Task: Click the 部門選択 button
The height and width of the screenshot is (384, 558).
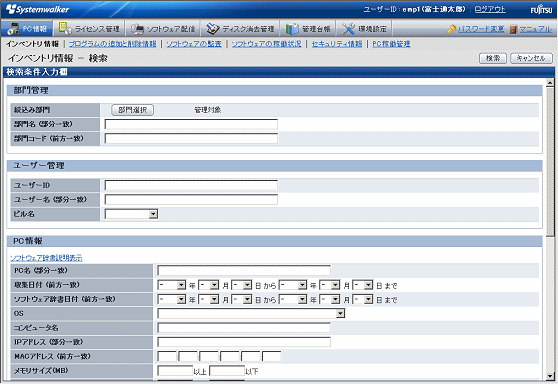Action: tap(132, 110)
